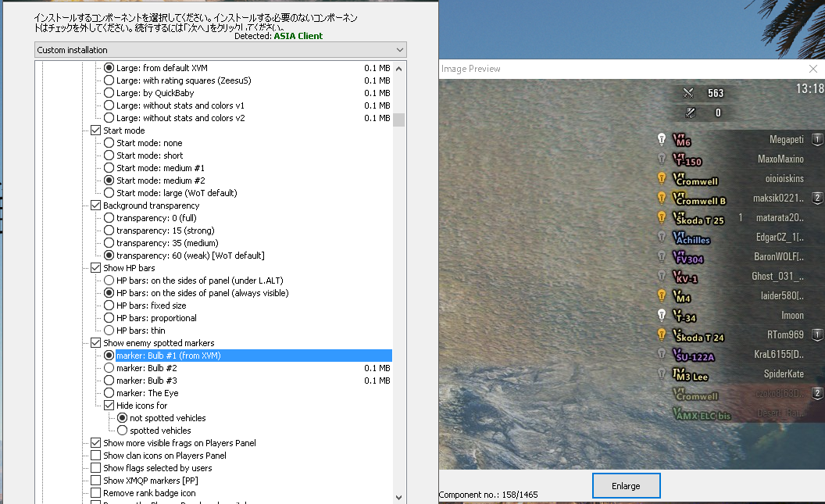Click bulb marker beside Skoda T 24

point(662,334)
